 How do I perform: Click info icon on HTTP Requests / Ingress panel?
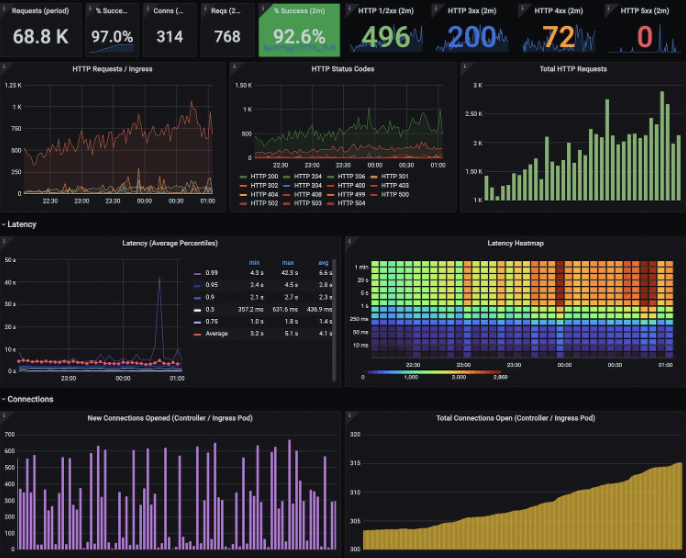click(x=4, y=66)
